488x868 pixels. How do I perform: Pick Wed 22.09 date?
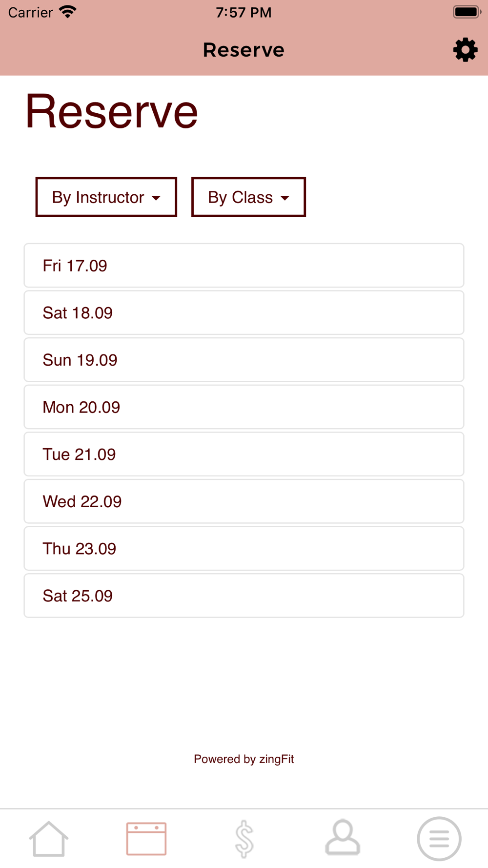(244, 501)
